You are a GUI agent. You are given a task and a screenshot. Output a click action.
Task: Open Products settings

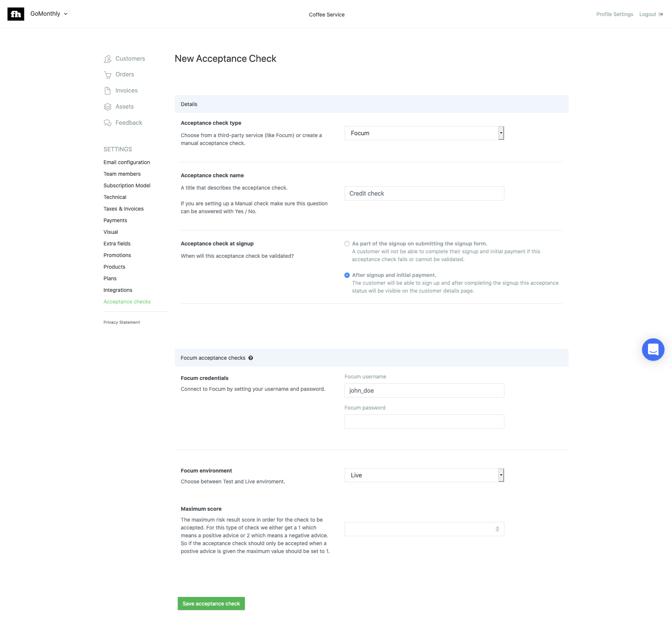coord(114,267)
